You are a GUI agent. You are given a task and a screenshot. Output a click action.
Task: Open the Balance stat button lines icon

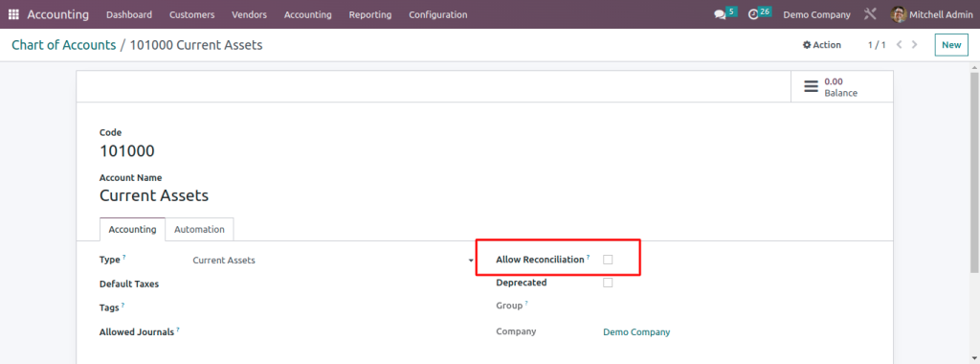point(811,86)
